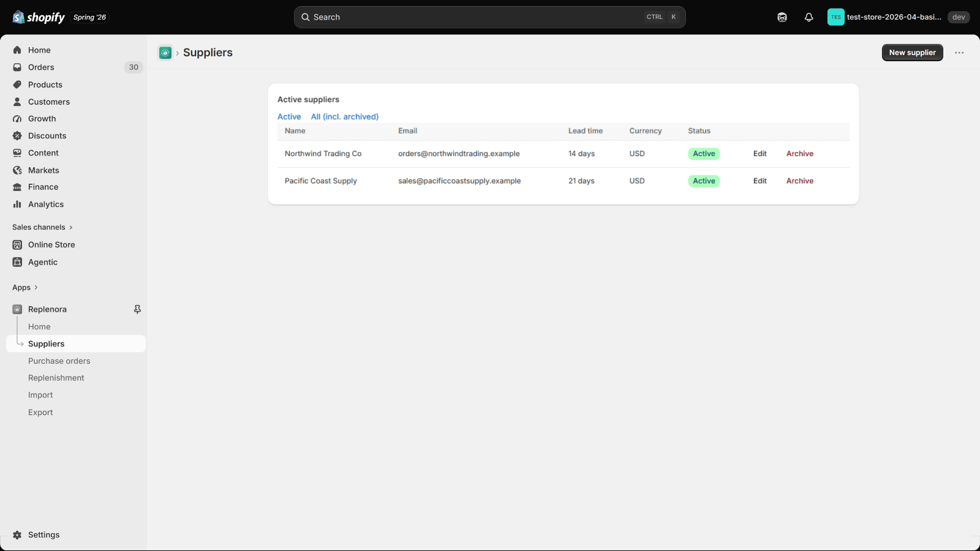
Task: Click the Online Store storefront icon
Action: [x=17, y=245]
